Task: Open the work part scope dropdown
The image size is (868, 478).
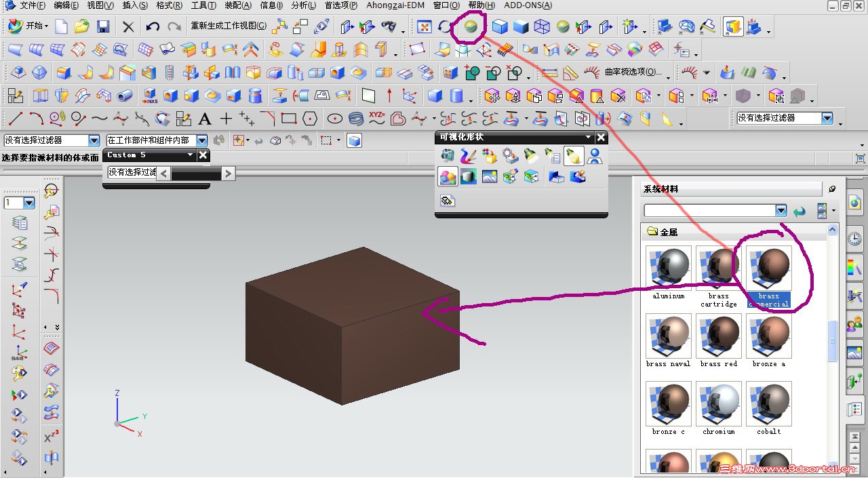Action: tap(202, 140)
